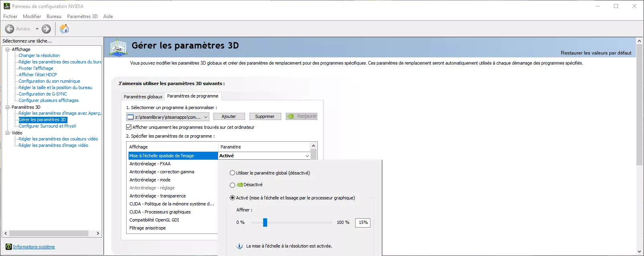Select Anticrénelage - FXAA row
The image size is (644, 256).
click(x=172, y=164)
